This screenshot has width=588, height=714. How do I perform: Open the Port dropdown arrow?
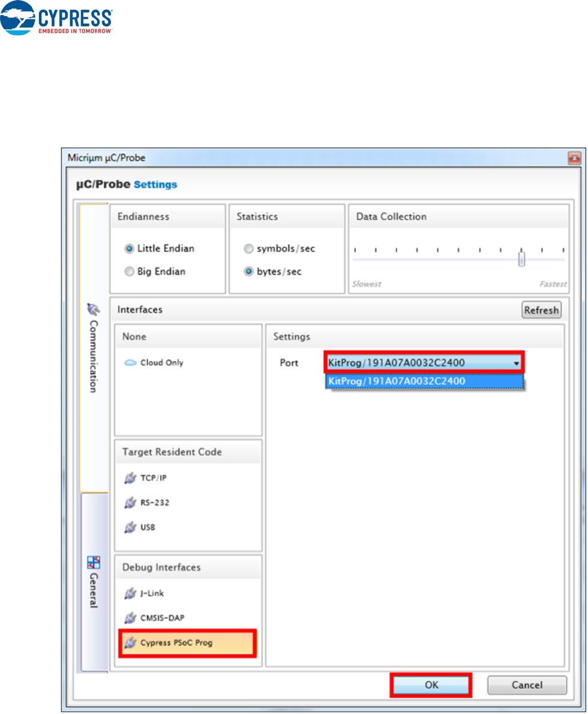(x=516, y=363)
